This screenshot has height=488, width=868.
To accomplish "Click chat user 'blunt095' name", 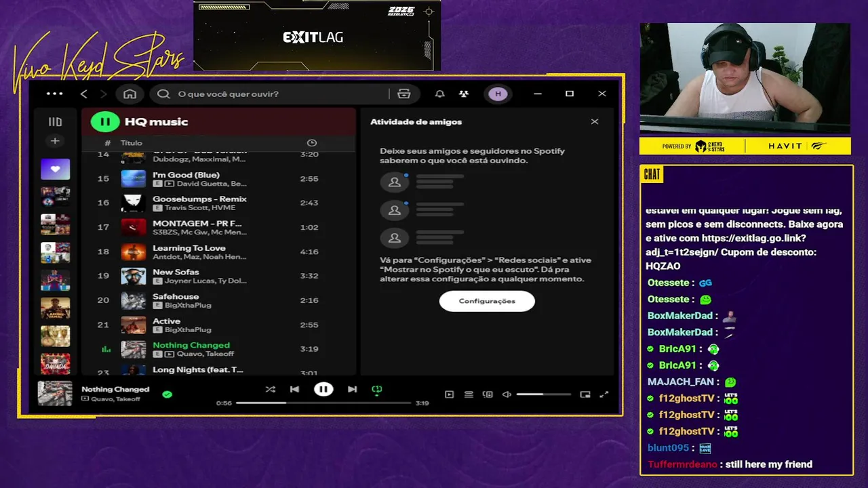I will tap(668, 448).
